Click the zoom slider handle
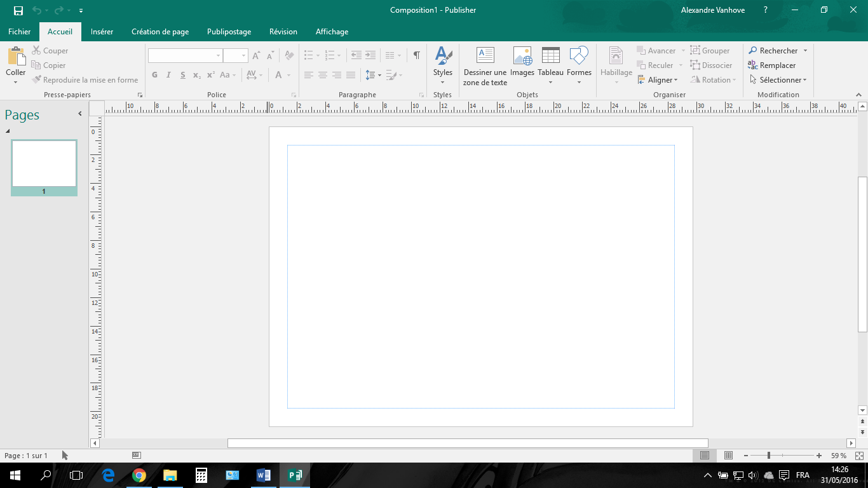This screenshot has height=488, width=868. [x=769, y=456]
